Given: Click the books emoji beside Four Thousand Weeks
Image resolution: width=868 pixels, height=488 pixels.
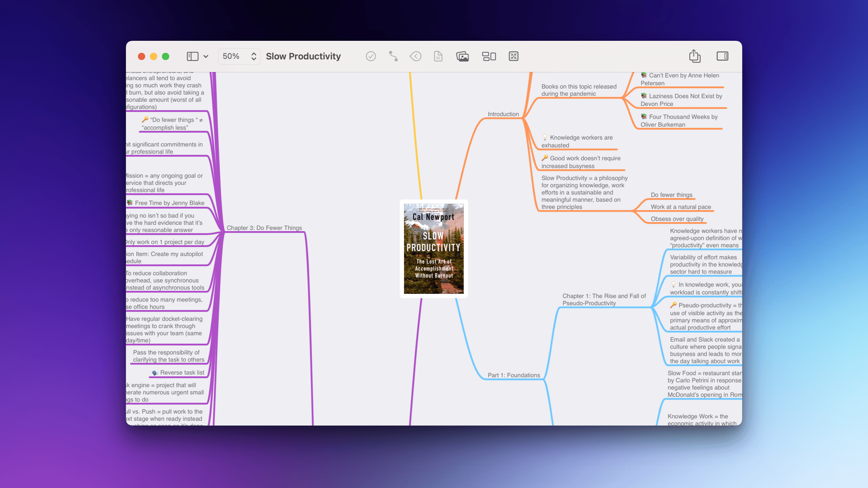Looking at the screenshot, I should pyautogui.click(x=644, y=116).
